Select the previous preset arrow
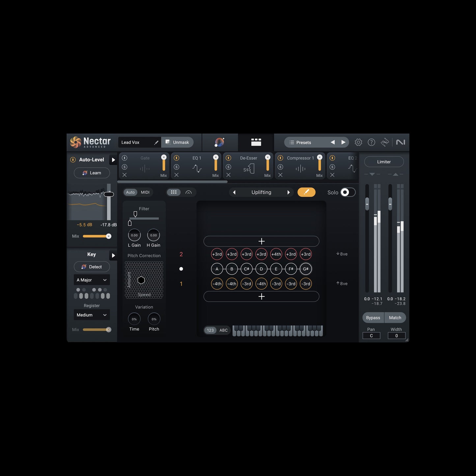 (333, 142)
